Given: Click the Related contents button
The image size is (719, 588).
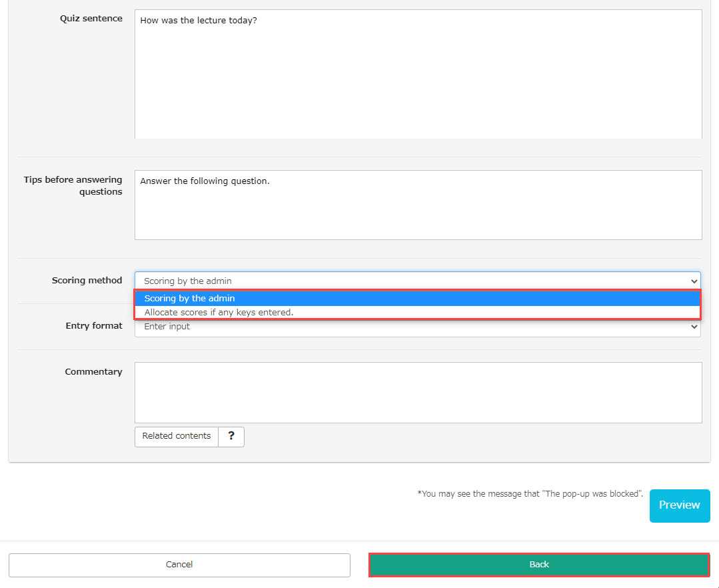Looking at the screenshot, I should (177, 436).
